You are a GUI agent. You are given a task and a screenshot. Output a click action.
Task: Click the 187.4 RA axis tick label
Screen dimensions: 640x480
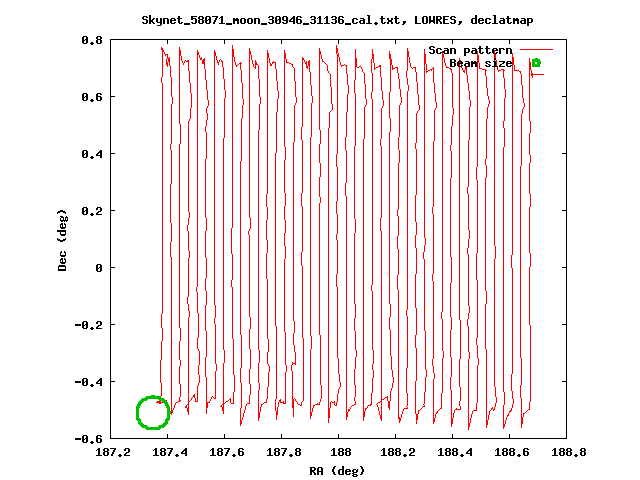pyautogui.click(x=170, y=452)
